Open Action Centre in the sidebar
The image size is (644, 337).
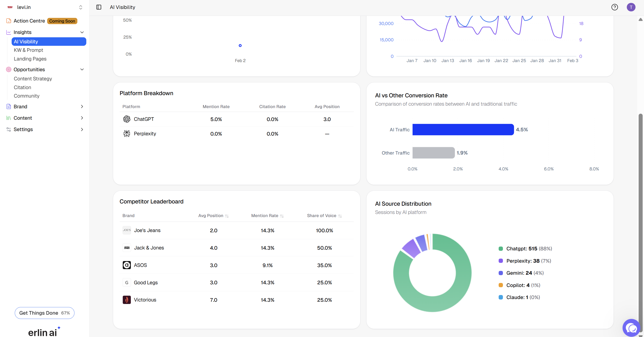(x=29, y=21)
